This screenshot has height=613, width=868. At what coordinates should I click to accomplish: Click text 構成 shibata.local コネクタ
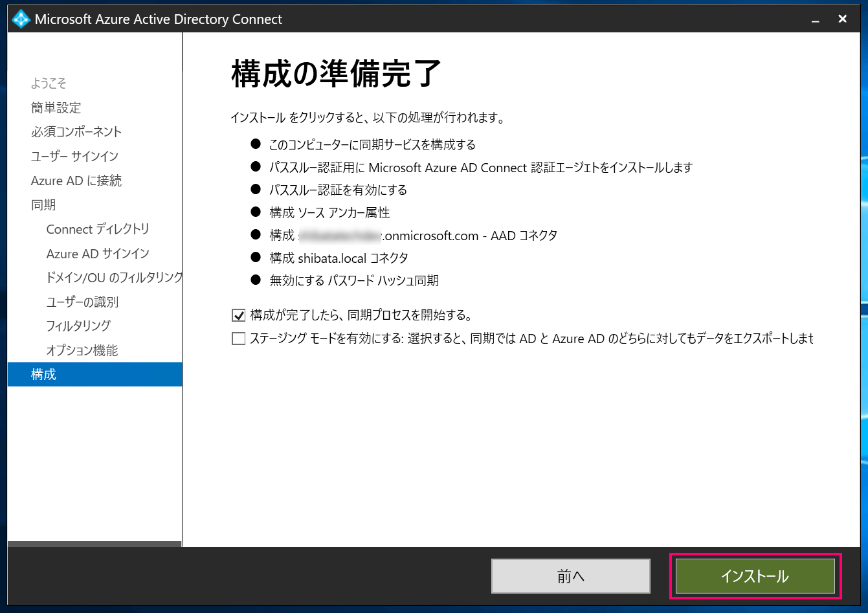[339, 258]
